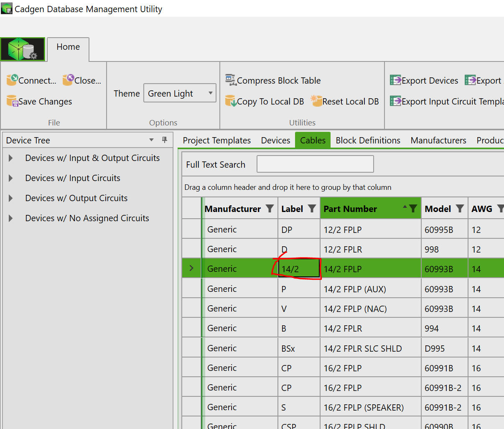Click Reset Local DB text

coord(351,102)
